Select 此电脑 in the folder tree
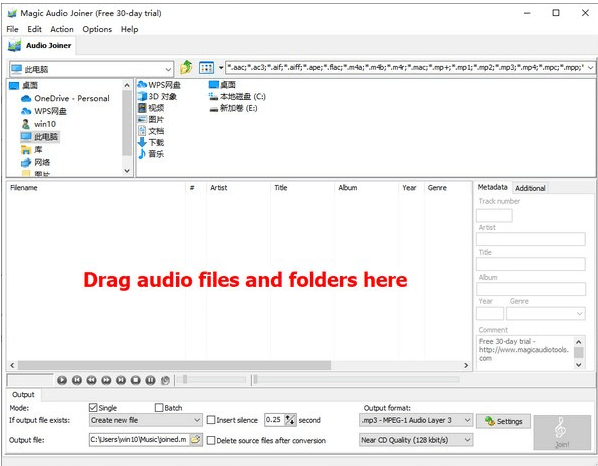 [x=40, y=137]
